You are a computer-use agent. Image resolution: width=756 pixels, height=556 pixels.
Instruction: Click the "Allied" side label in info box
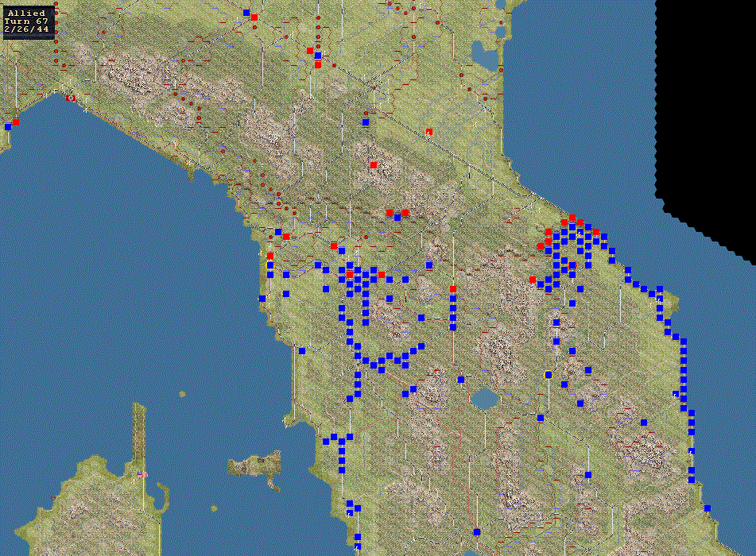[x=26, y=13]
